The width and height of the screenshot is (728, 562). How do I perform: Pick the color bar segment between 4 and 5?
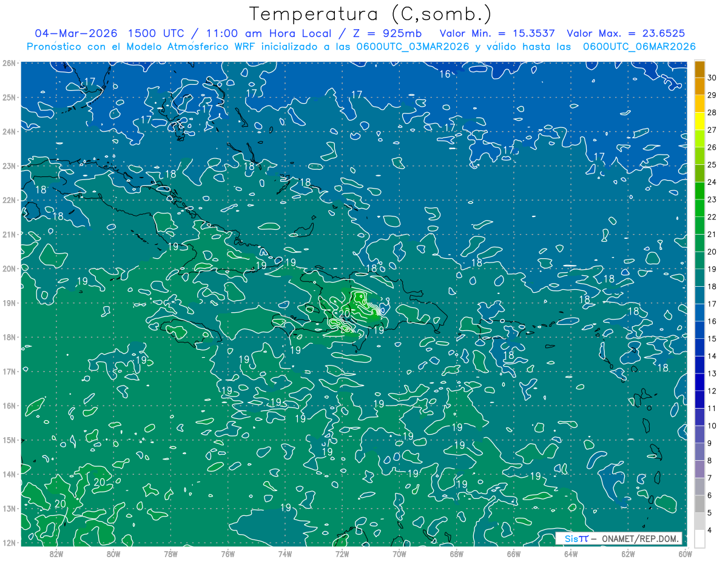699,521
